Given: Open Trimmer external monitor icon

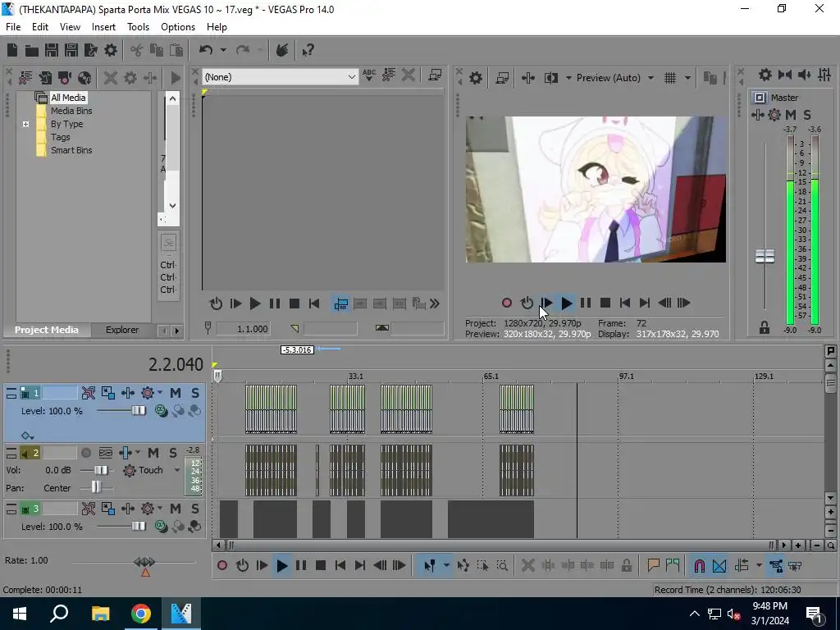Looking at the screenshot, I should 435,75.
